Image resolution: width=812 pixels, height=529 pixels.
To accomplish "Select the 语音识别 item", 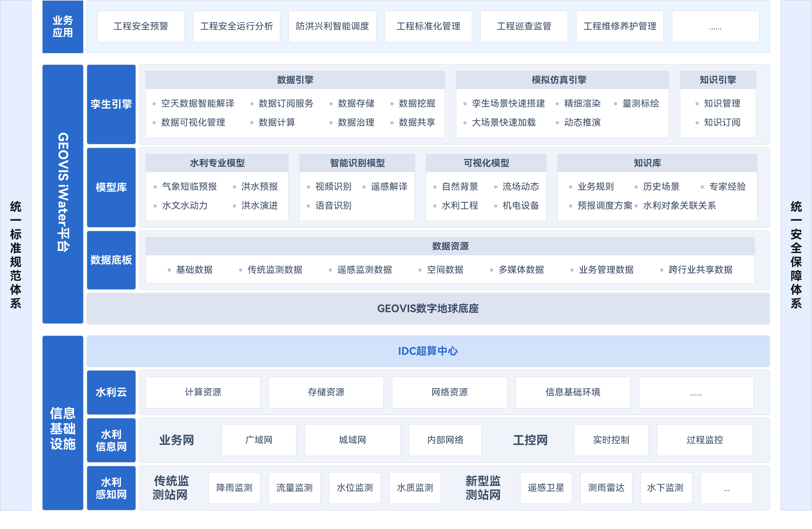I will pyautogui.click(x=333, y=206).
